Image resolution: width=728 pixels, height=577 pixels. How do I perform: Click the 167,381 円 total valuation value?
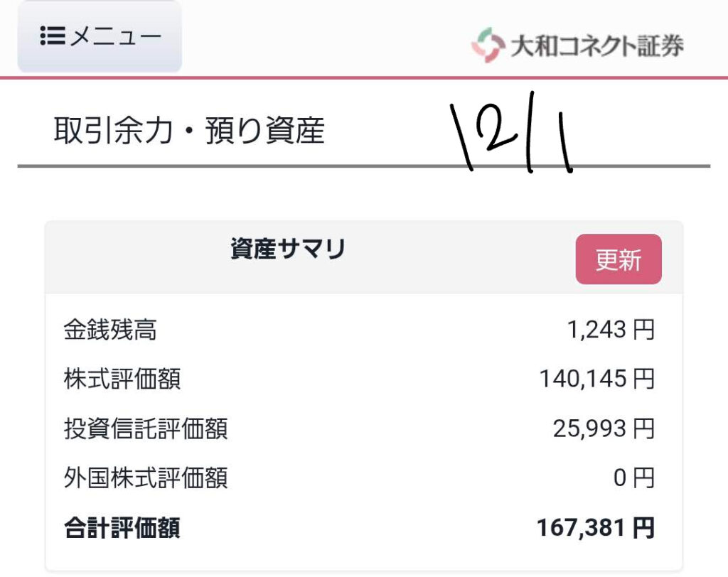tap(595, 528)
